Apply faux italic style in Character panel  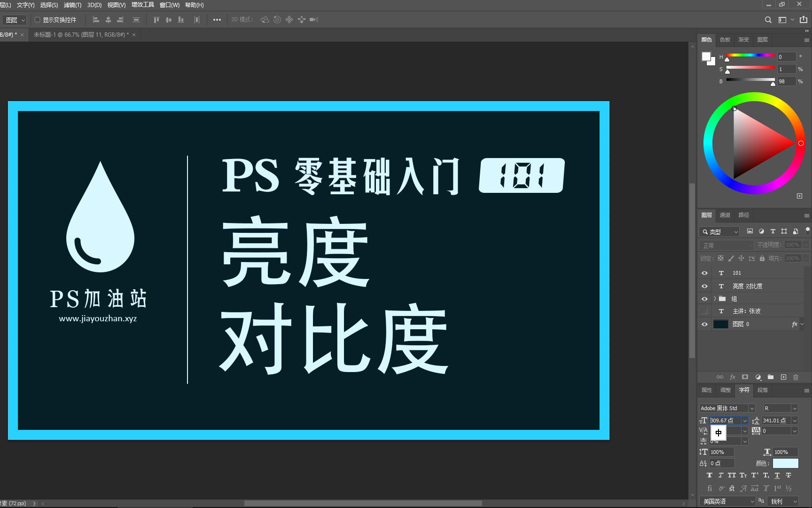721,476
